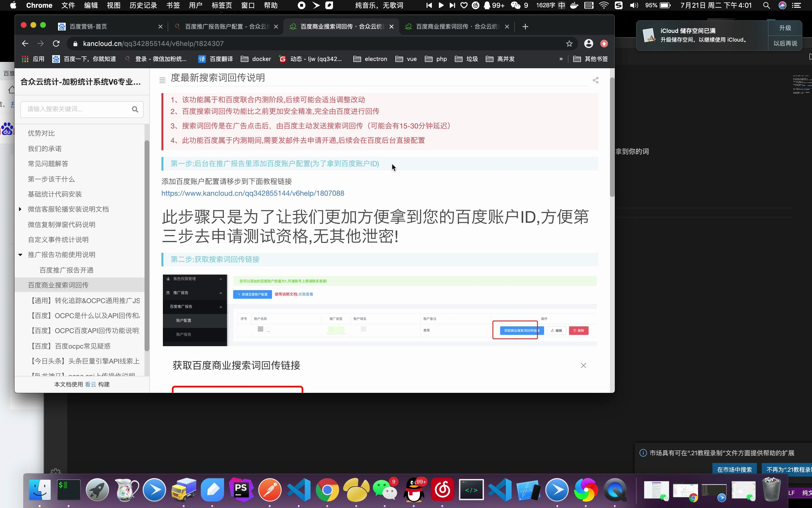
Task: Open the vue bookmark folder
Action: [x=406, y=59]
